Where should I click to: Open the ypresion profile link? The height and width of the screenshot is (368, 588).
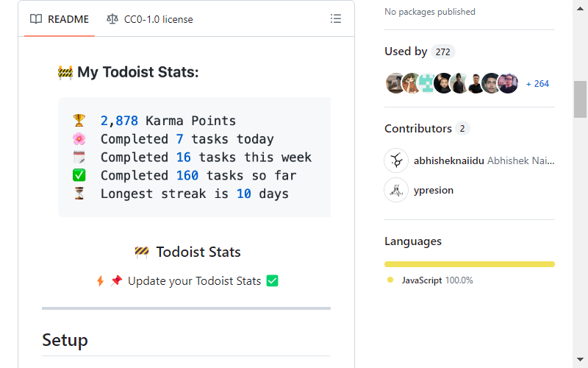coord(434,190)
